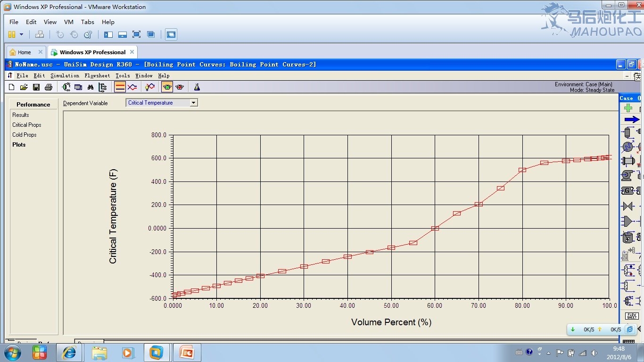Click the Dynamics Assistant lightbulb icon
This screenshot has height=362, width=644.
point(149,87)
